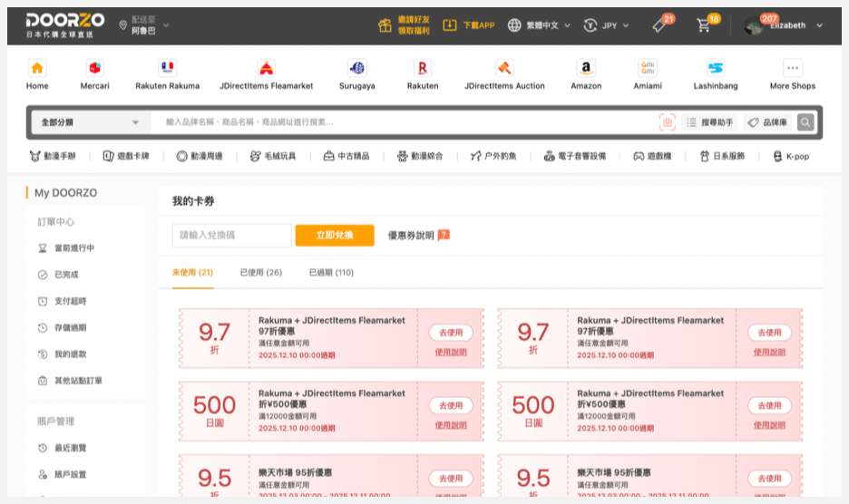
Task: Expand the JPY currency dropdown
Action: [625, 25]
